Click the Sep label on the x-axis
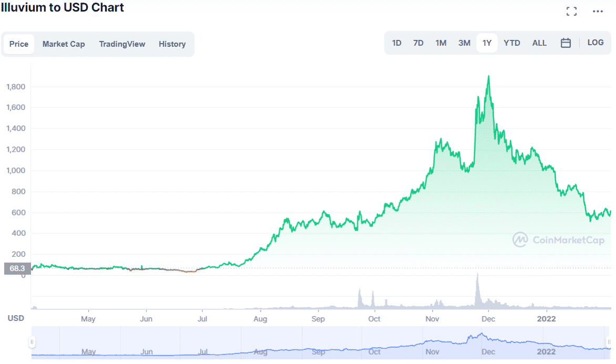The height and width of the screenshot is (364, 616). point(318,319)
